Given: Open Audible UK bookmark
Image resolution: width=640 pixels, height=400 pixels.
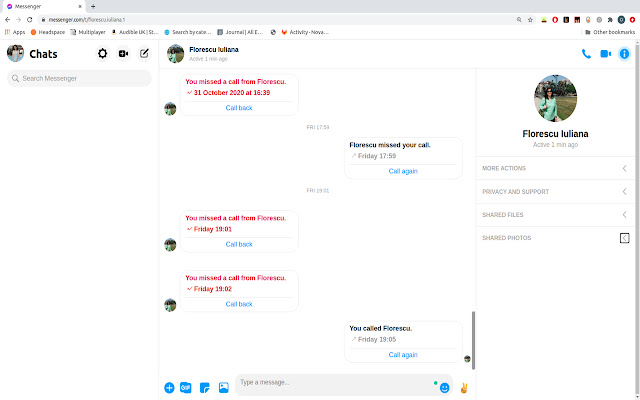Looking at the screenshot, I should [x=135, y=32].
